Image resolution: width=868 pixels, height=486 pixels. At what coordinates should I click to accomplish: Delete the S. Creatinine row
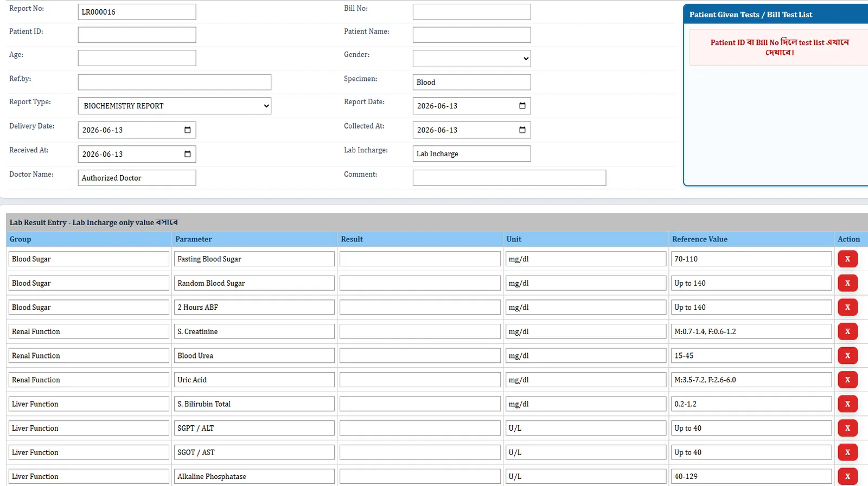pos(847,331)
